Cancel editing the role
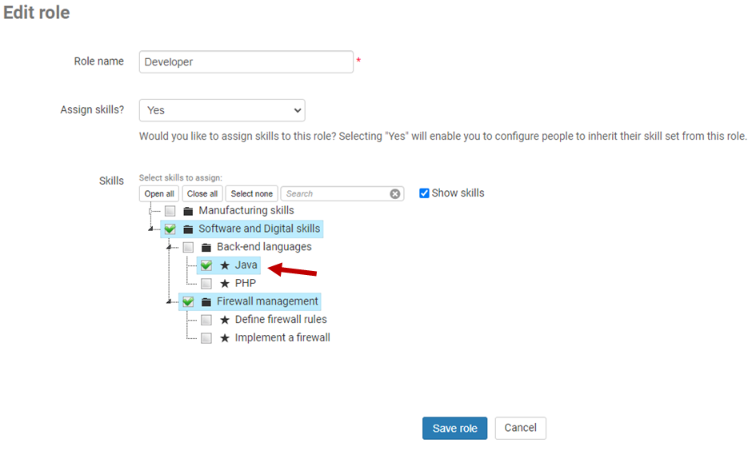 [520, 428]
